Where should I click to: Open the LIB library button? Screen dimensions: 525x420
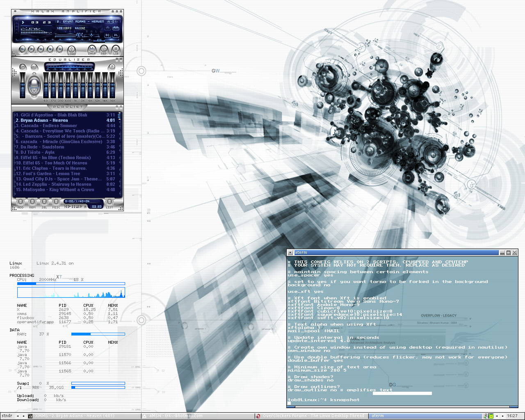click(116, 49)
